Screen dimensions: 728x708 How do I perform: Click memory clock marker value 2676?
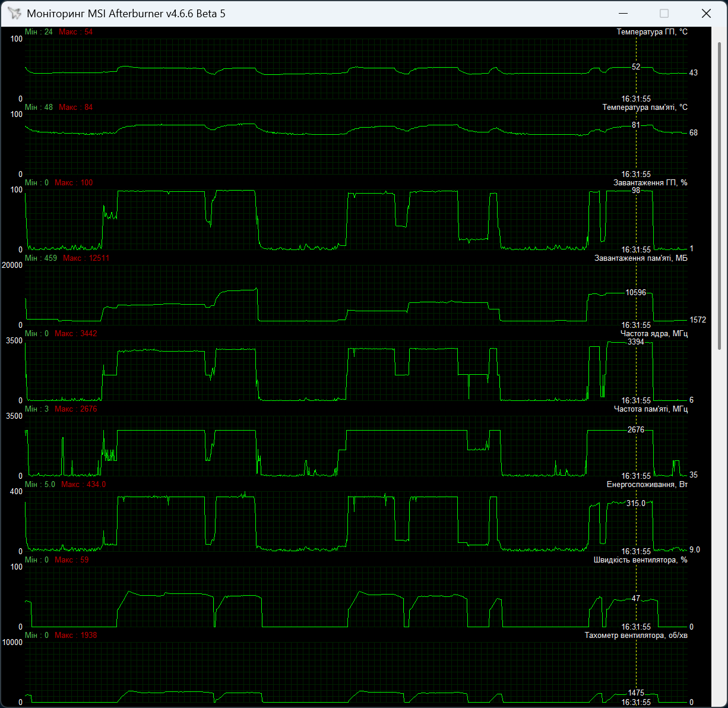coord(636,429)
